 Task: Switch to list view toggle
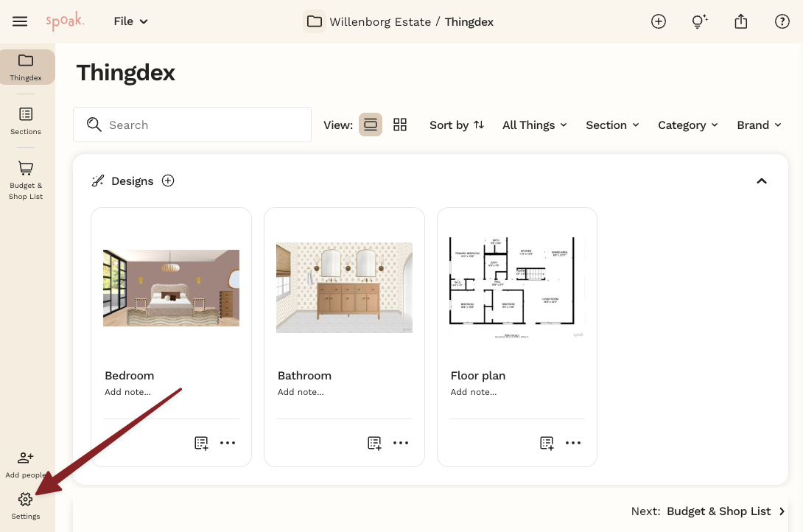(371, 125)
